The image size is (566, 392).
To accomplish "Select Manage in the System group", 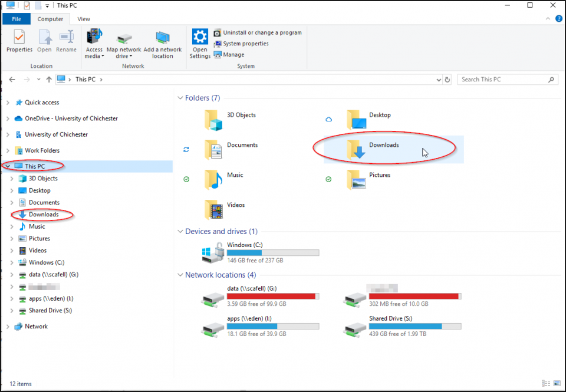I will point(229,54).
